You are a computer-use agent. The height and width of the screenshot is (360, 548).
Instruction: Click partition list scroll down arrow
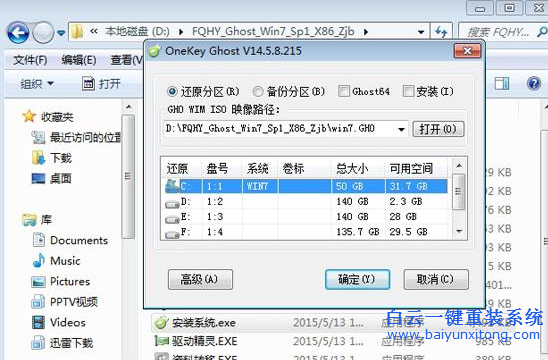click(459, 231)
